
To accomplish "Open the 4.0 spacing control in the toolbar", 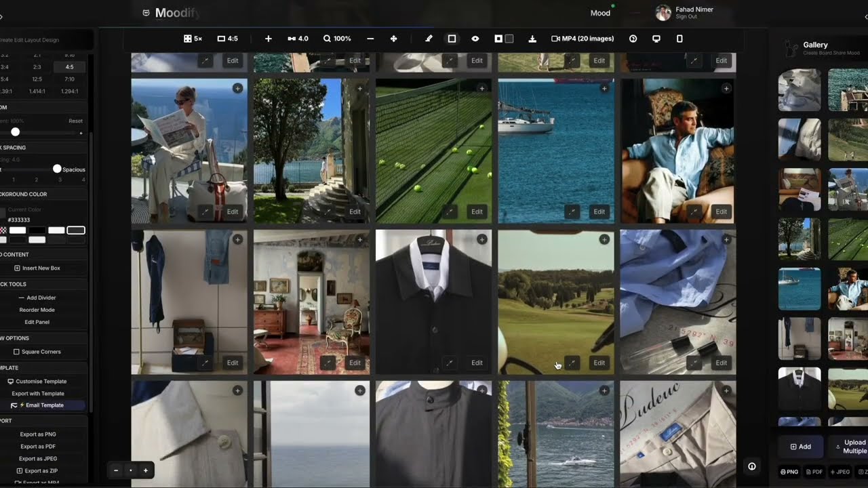I will pos(298,39).
